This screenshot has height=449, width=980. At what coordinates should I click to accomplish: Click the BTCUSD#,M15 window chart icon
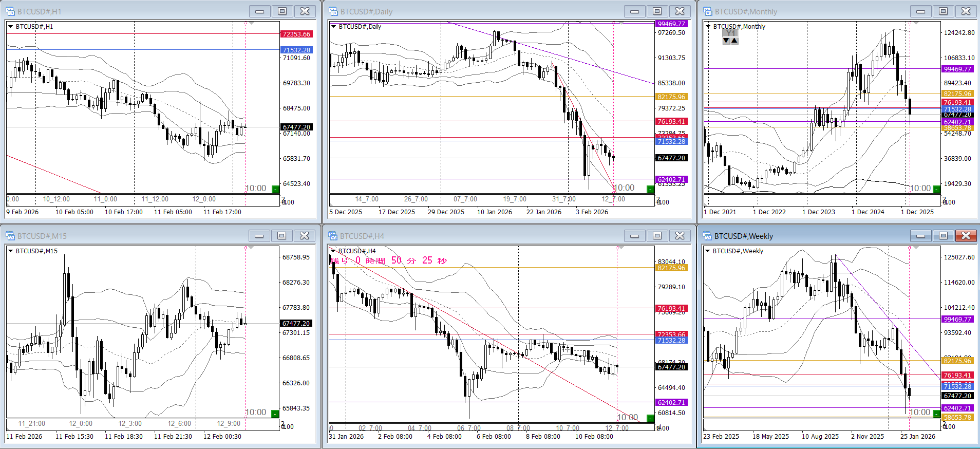[x=10, y=236]
